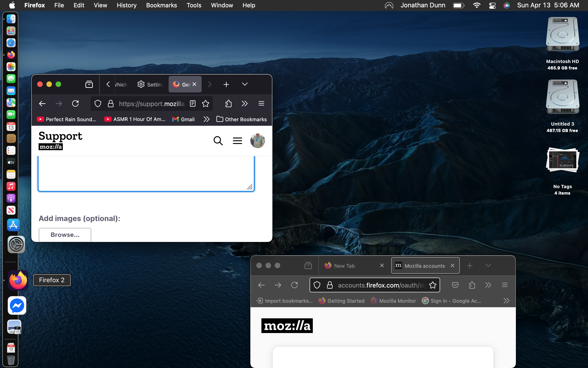Viewport: 588px width, 368px height.
Task: Open Save to Pocket in the back window
Action: tap(455, 285)
